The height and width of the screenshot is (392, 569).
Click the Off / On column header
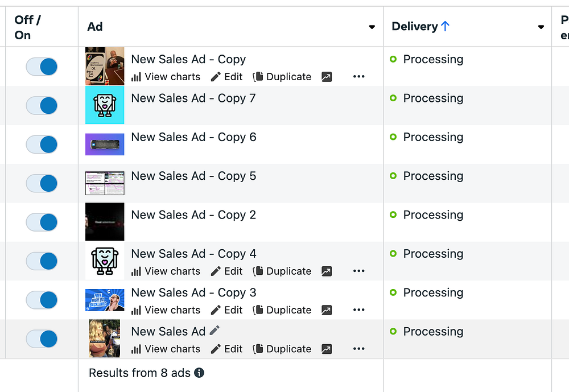pyautogui.click(x=28, y=27)
